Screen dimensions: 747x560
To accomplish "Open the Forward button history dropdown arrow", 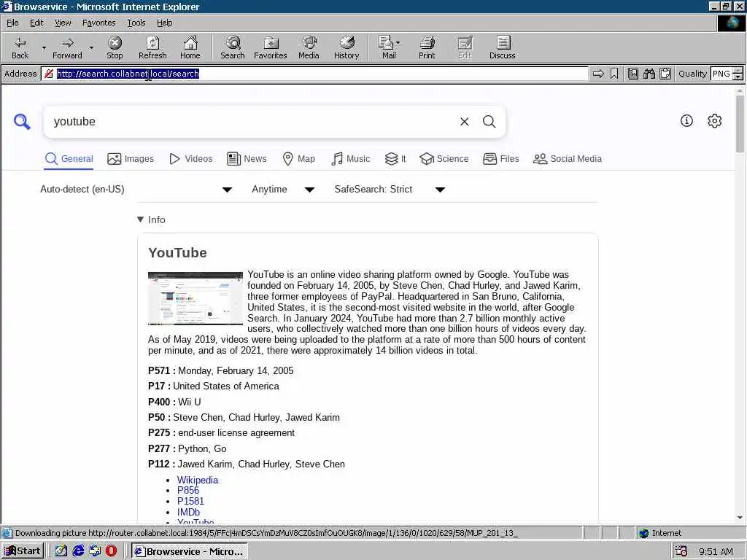I will click(x=91, y=47).
